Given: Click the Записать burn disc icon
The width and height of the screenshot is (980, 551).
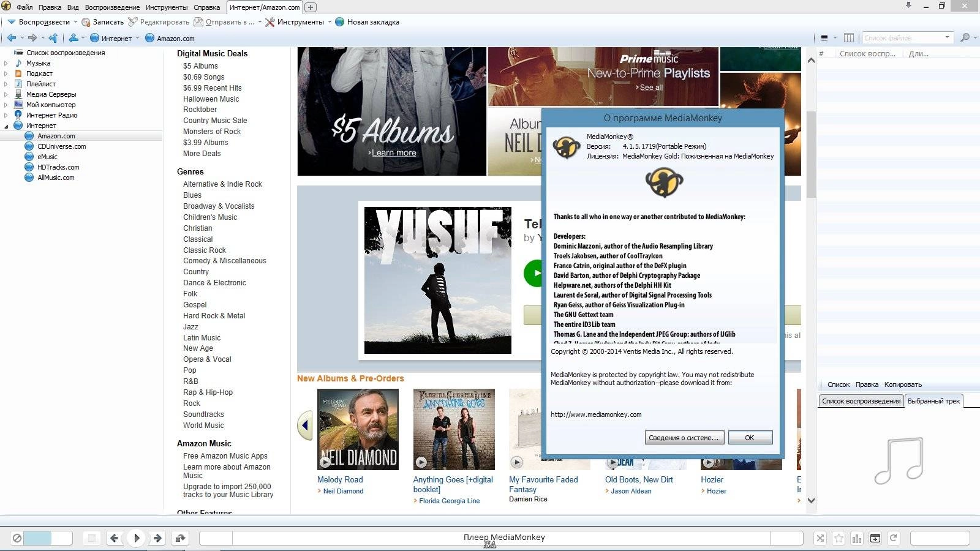Looking at the screenshot, I should (86, 22).
